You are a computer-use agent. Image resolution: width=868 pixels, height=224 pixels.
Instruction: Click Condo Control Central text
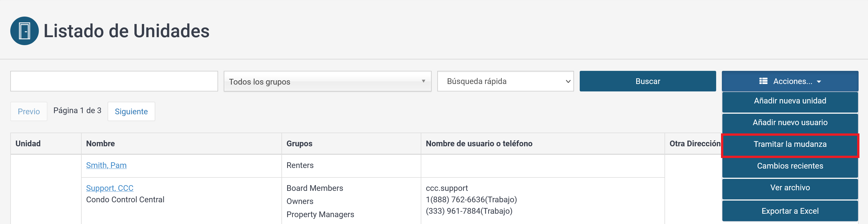(x=125, y=199)
